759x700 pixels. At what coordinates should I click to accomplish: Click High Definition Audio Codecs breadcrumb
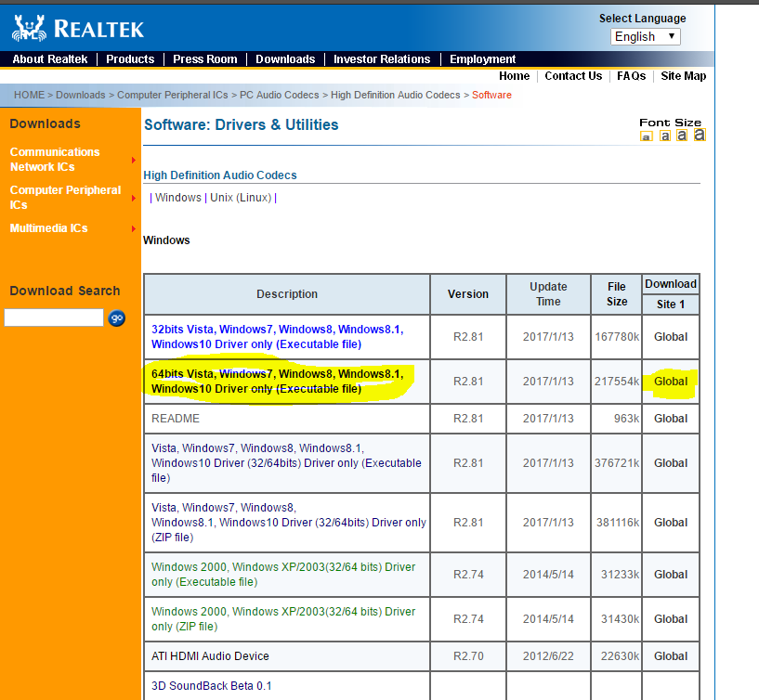pos(396,95)
